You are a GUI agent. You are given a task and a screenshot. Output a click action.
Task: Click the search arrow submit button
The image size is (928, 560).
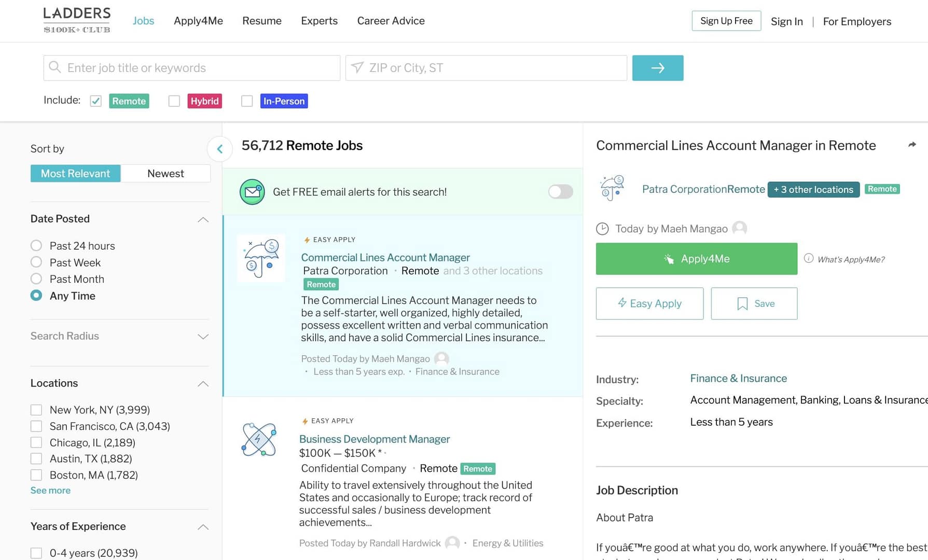[x=657, y=68]
